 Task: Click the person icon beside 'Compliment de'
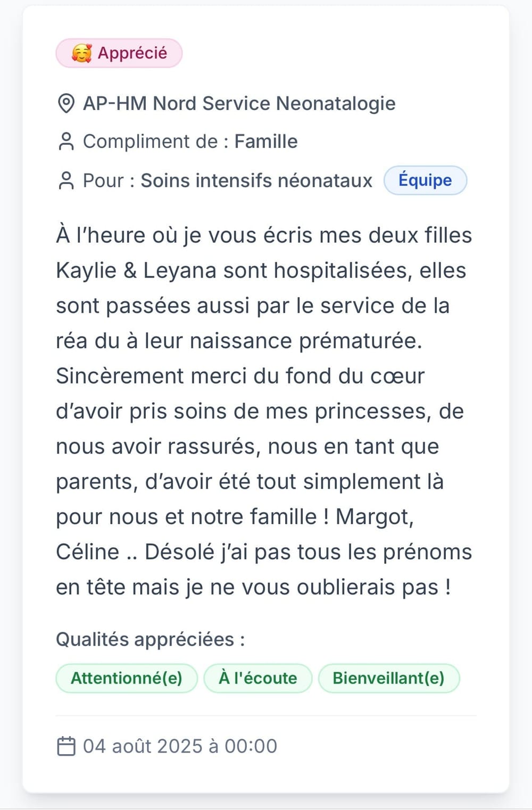click(x=66, y=142)
